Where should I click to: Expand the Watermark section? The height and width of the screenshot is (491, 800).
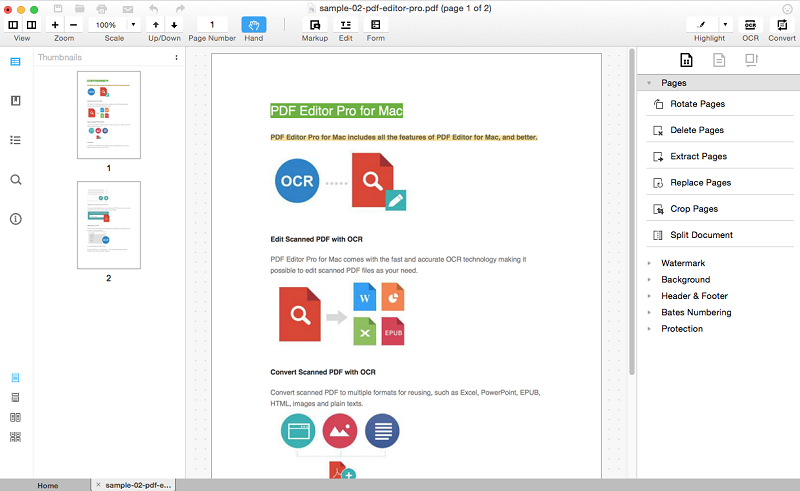(x=649, y=263)
